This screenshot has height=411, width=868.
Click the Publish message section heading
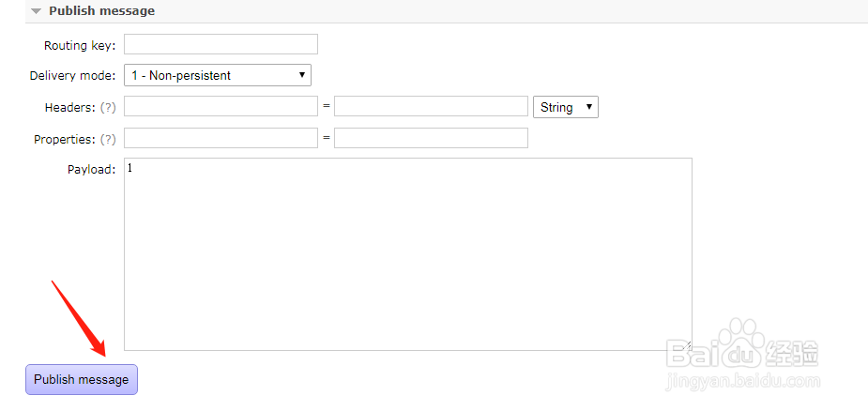(101, 11)
